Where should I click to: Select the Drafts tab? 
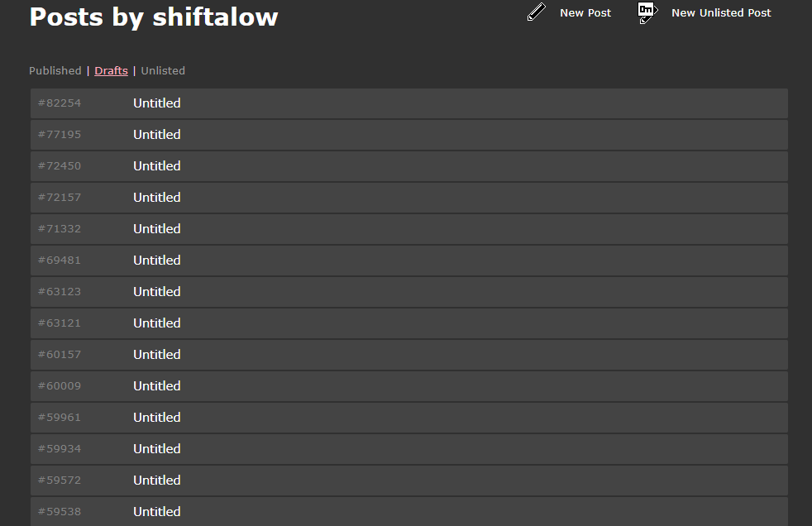point(111,71)
